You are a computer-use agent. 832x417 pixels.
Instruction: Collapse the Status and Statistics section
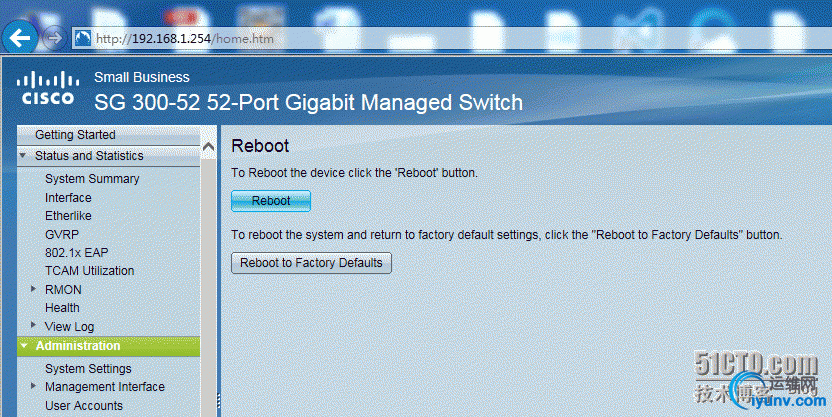point(23,155)
